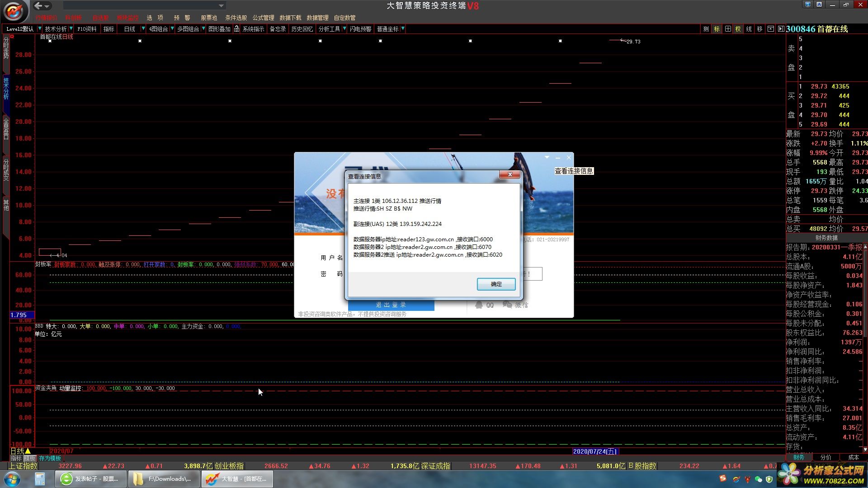Click the 存为模板 link

50,458
